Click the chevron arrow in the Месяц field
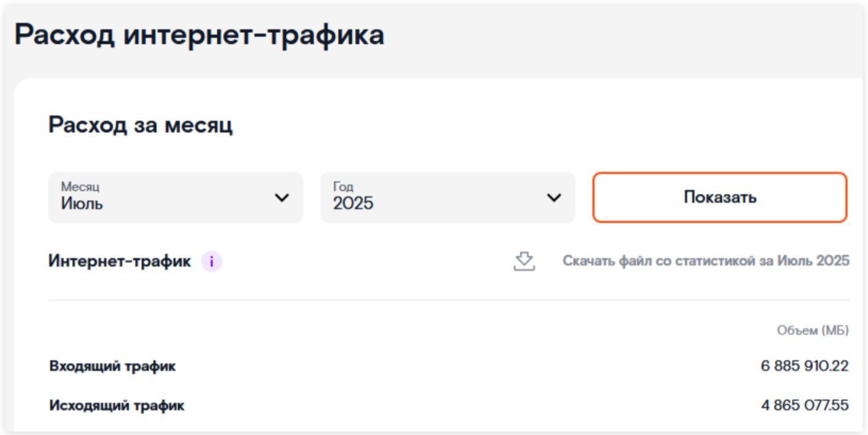This screenshot has width=868, height=435. [x=282, y=198]
